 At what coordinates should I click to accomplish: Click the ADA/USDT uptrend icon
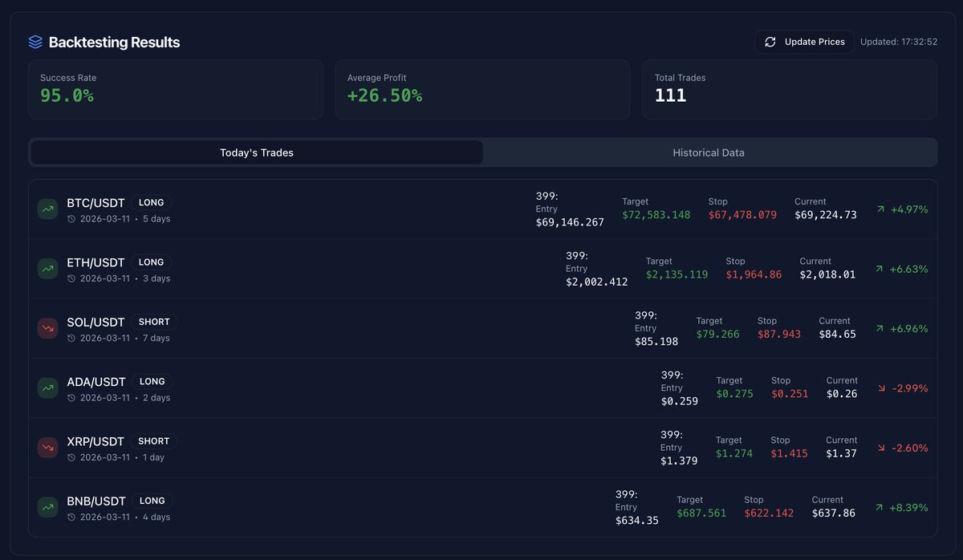coord(48,388)
